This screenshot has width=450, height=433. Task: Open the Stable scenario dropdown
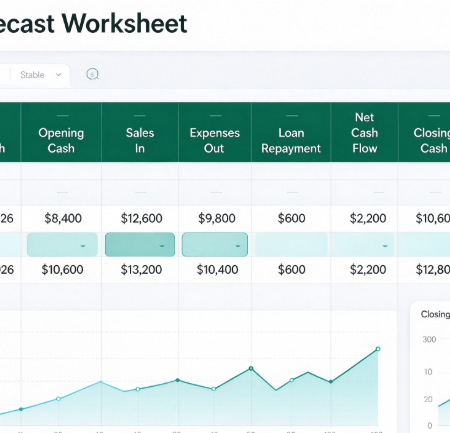(40, 75)
